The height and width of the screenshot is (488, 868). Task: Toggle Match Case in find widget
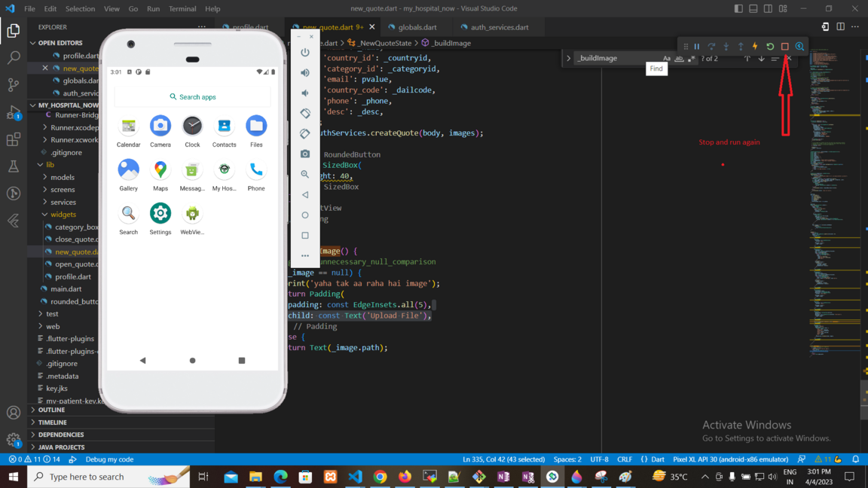pyautogui.click(x=667, y=59)
